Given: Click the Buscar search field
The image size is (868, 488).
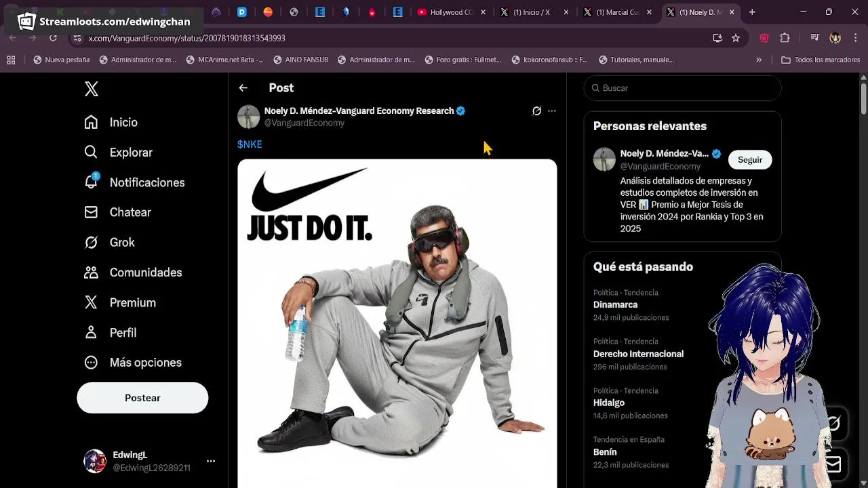Looking at the screenshot, I should (683, 88).
